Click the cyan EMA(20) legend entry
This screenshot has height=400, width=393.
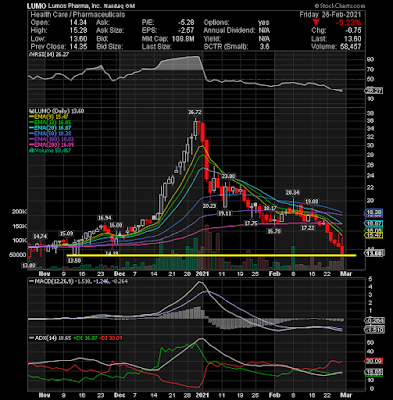tap(50, 128)
